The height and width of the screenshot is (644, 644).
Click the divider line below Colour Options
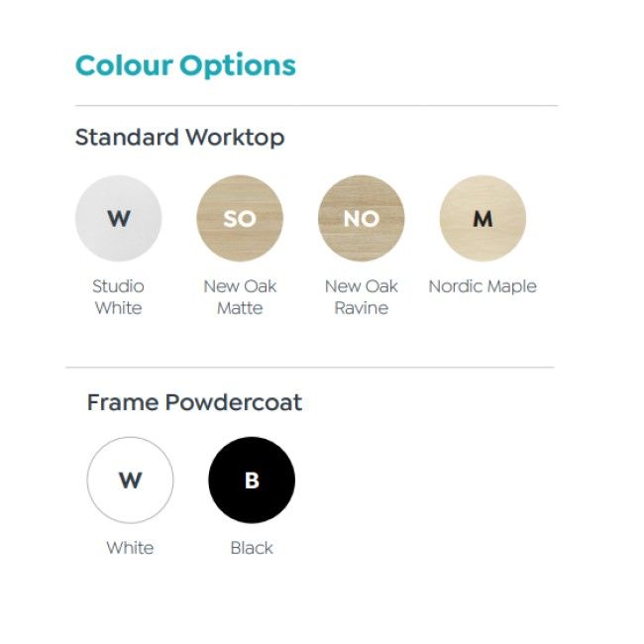coord(316,105)
